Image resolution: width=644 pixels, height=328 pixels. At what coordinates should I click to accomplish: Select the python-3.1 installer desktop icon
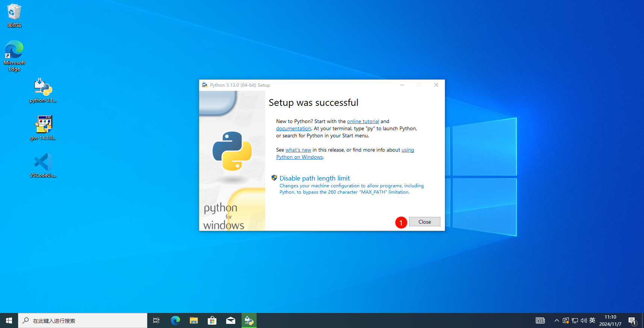pyautogui.click(x=43, y=90)
